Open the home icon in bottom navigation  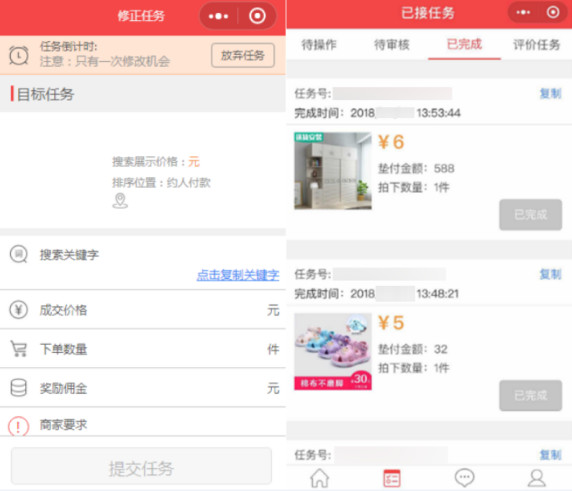tap(320, 478)
